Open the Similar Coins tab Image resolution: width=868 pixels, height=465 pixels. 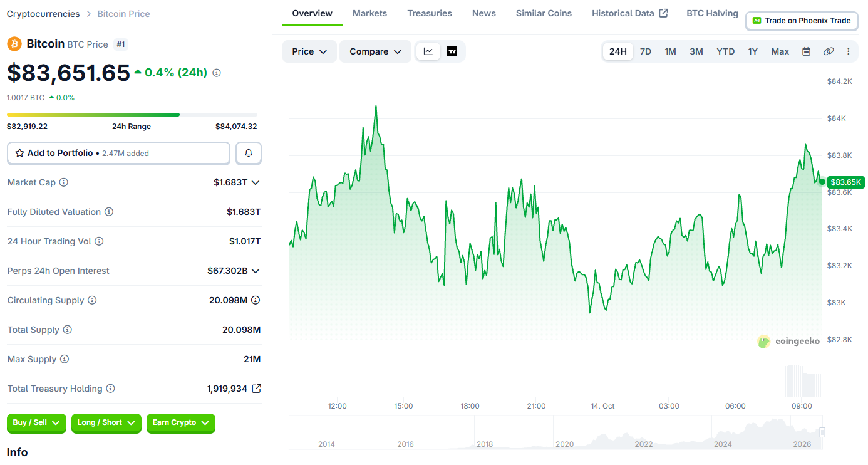click(x=544, y=13)
